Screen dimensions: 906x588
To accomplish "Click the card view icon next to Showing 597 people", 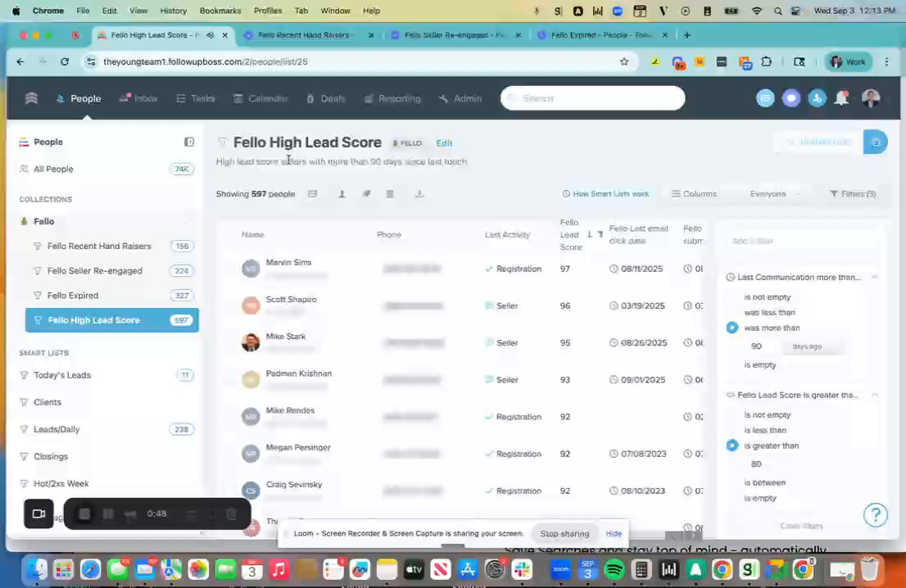I will coord(313,194).
